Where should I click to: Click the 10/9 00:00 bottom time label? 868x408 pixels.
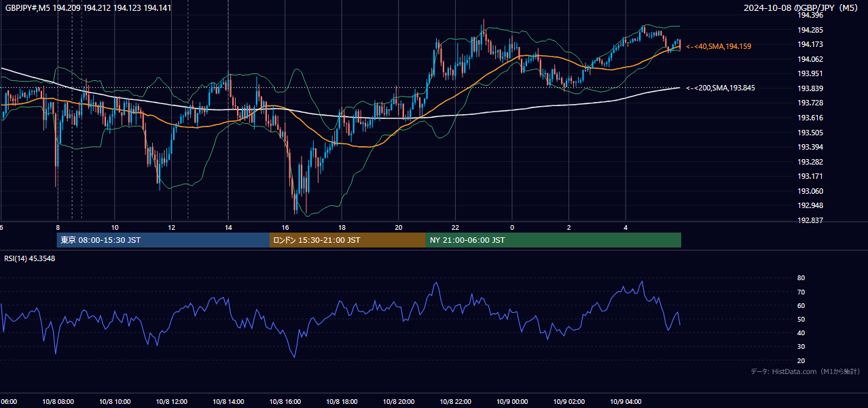pos(512,402)
